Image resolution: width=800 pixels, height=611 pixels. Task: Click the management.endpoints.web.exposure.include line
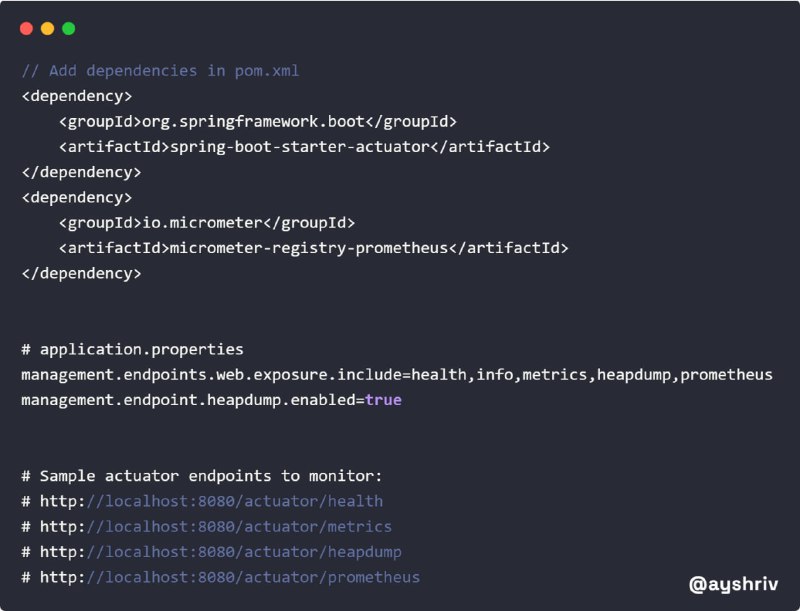(397, 375)
